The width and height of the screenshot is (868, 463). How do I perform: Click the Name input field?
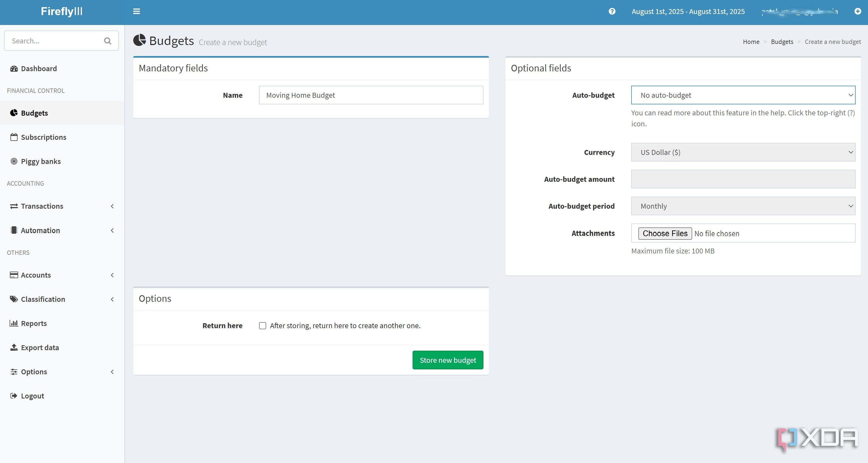(371, 95)
